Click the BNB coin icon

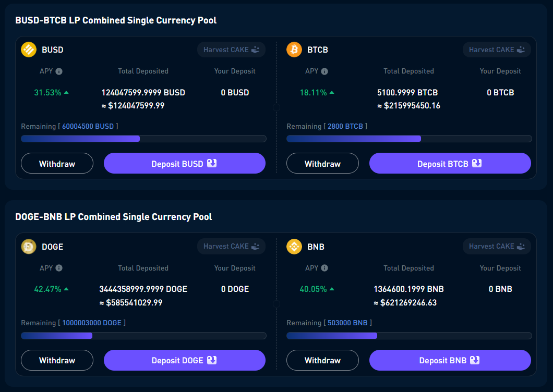pos(294,247)
